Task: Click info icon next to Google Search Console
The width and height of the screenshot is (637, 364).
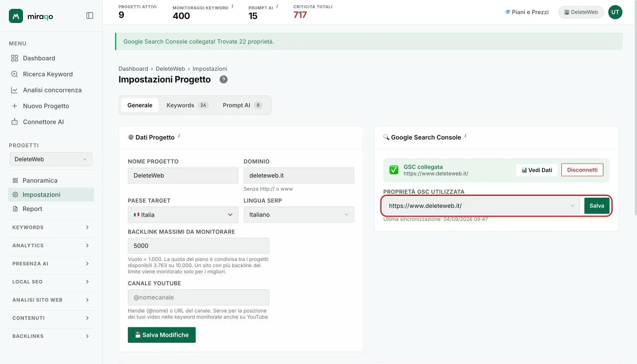Action: (x=465, y=136)
